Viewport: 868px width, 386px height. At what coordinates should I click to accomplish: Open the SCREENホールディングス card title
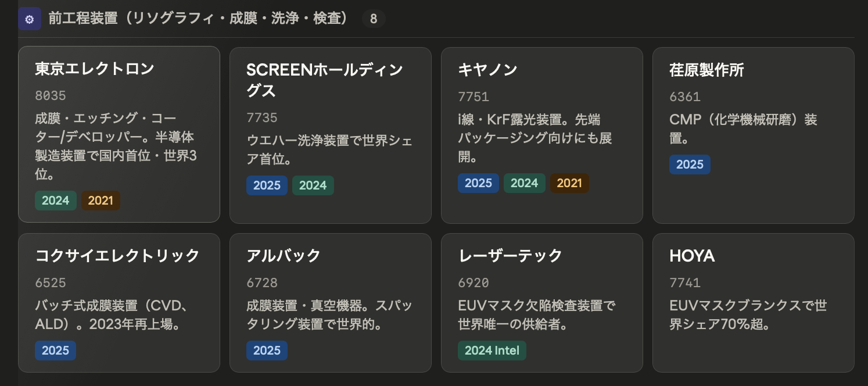[324, 80]
